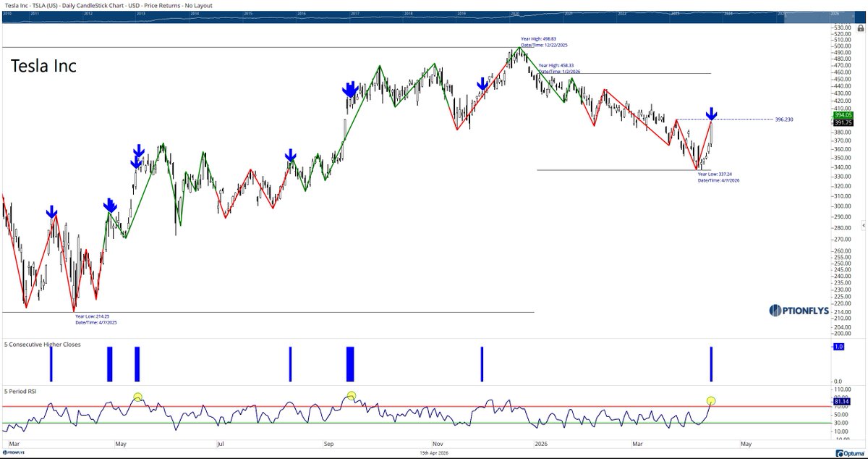The height and width of the screenshot is (459, 868).
Task: Select the '5 Period RSI' panel title
Action: pyautogui.click(x=20, y=392)
